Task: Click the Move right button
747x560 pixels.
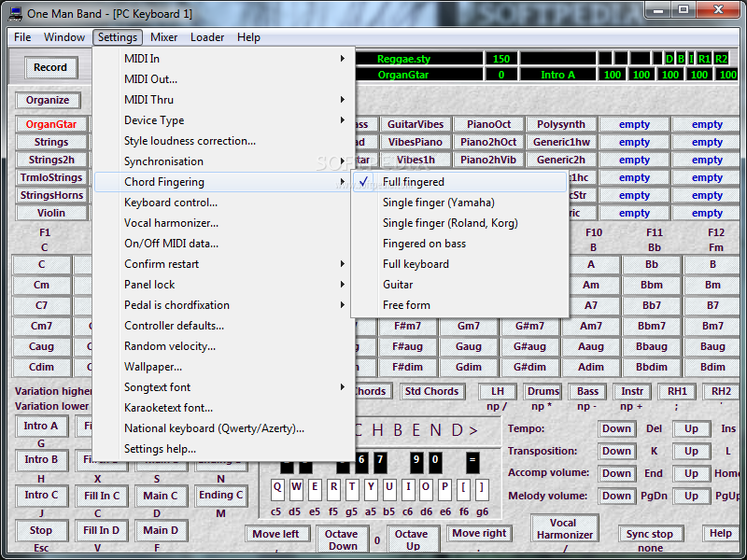Action: pyautogui.click(x=479, y=533)
